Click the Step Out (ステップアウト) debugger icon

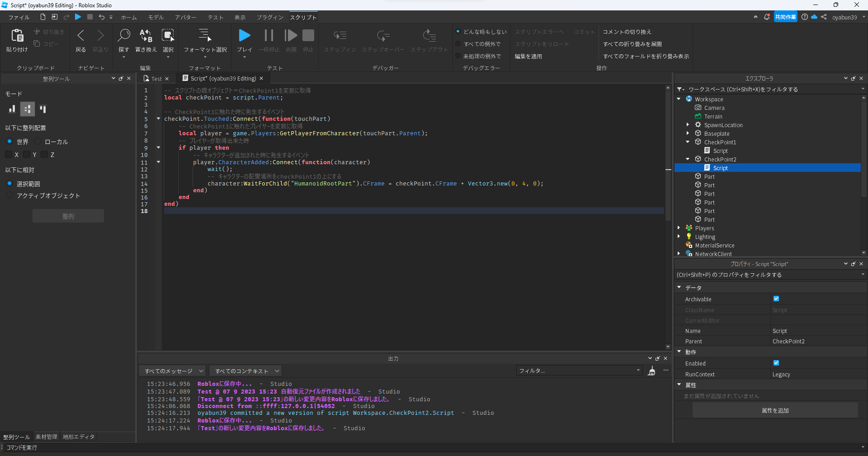pos(429,35)
